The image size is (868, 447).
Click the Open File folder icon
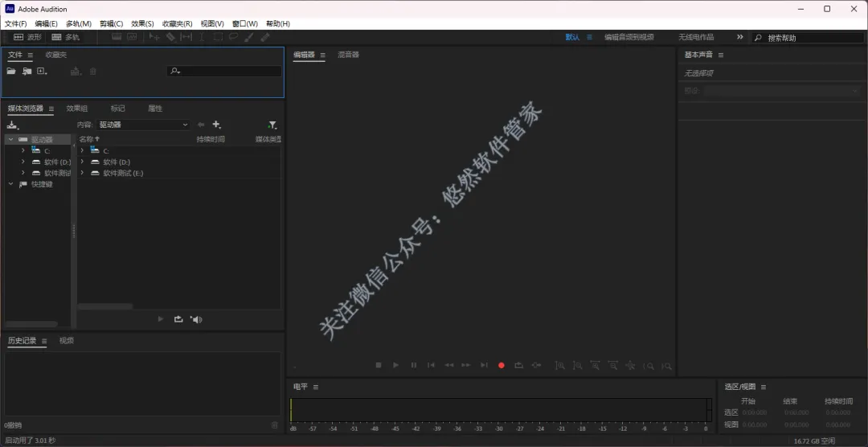11,71
